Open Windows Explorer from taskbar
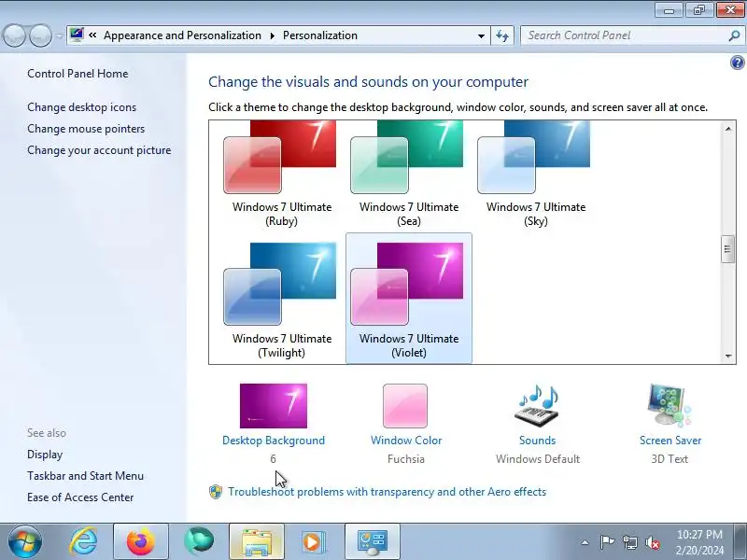Viewport: 747px width, 560px height. [x=258, y=542]
